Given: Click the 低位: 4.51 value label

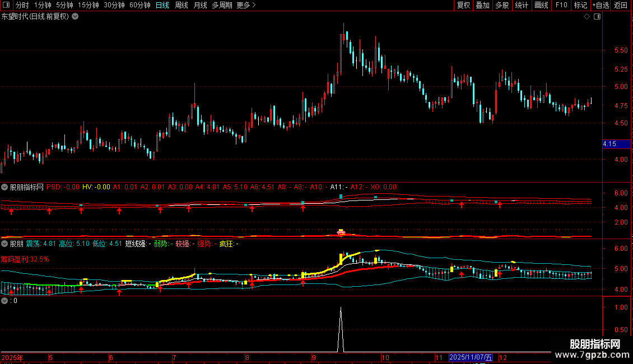Looking at the screenshot, I should [x=107, y=244].
